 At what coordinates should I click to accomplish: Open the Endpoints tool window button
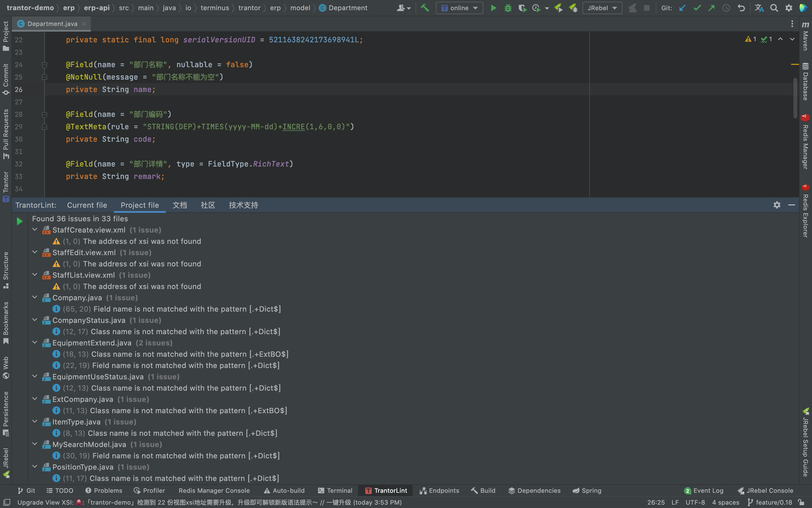point(439,491)
